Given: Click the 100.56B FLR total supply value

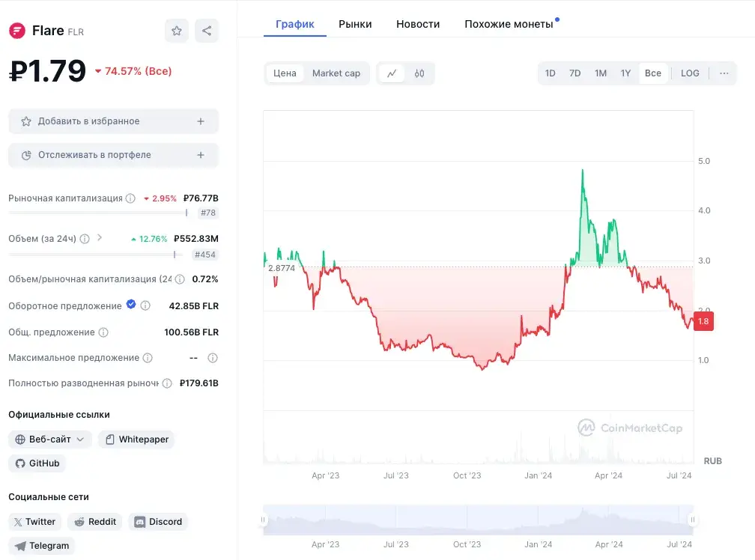Looking at the screenshot, I should [191, 332].
